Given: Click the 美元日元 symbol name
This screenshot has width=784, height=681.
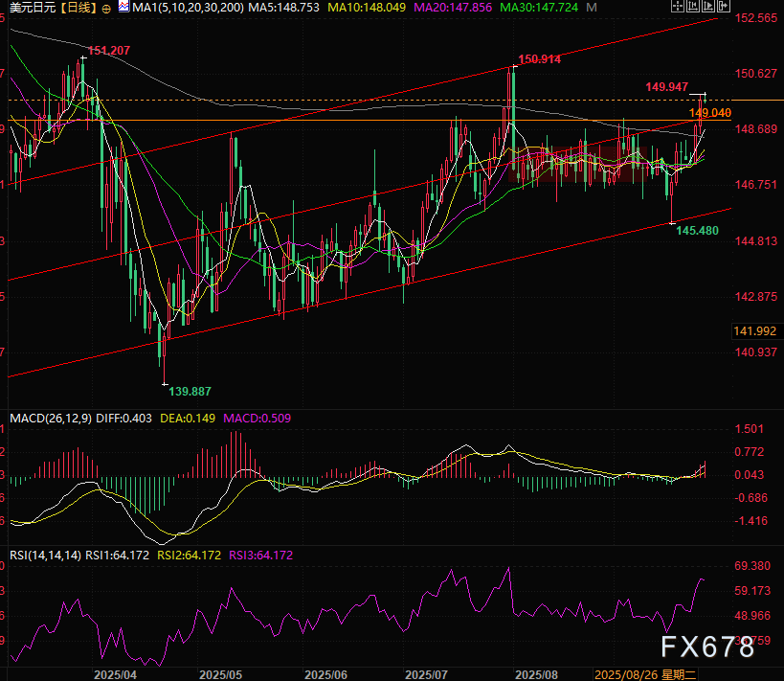Looking at the screenshot, I should click(31, 9).
